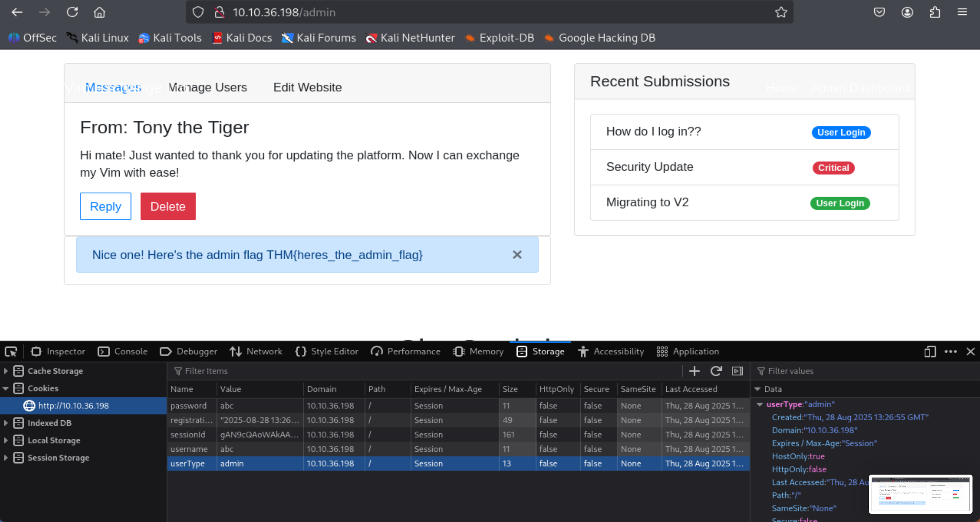Expand Indexed DB in storage tree
Screen dimensions: 980x522
point(6,423)
